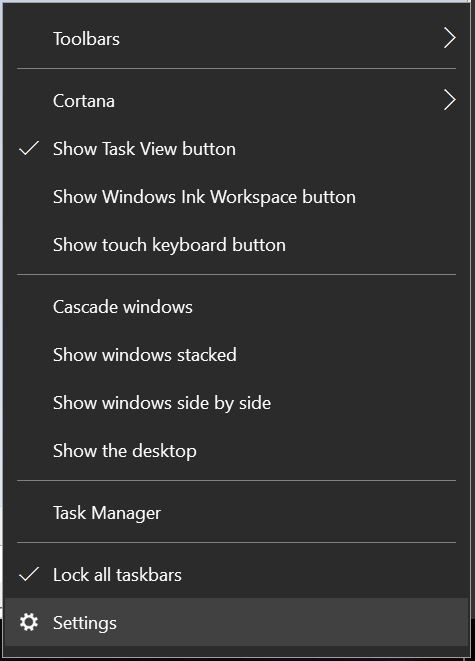Click the Settings gear icon
The image size is (475, 661).
29,622
